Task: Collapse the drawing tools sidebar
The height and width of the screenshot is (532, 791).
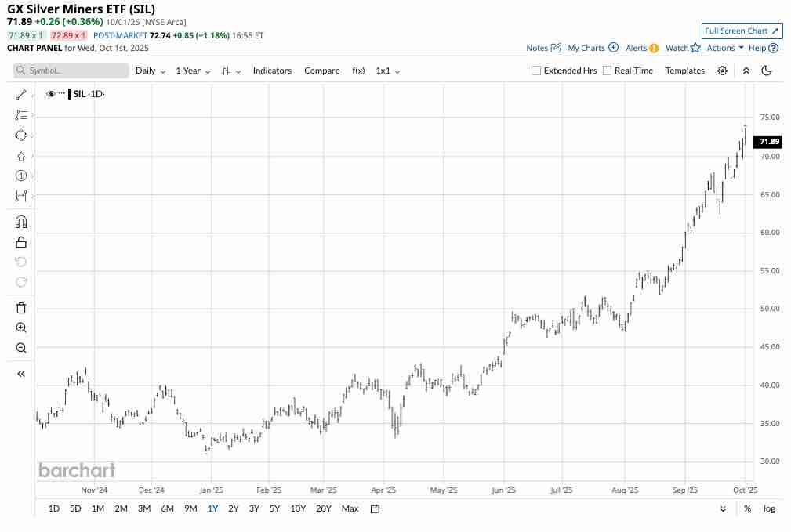Action: coord(21,374)
